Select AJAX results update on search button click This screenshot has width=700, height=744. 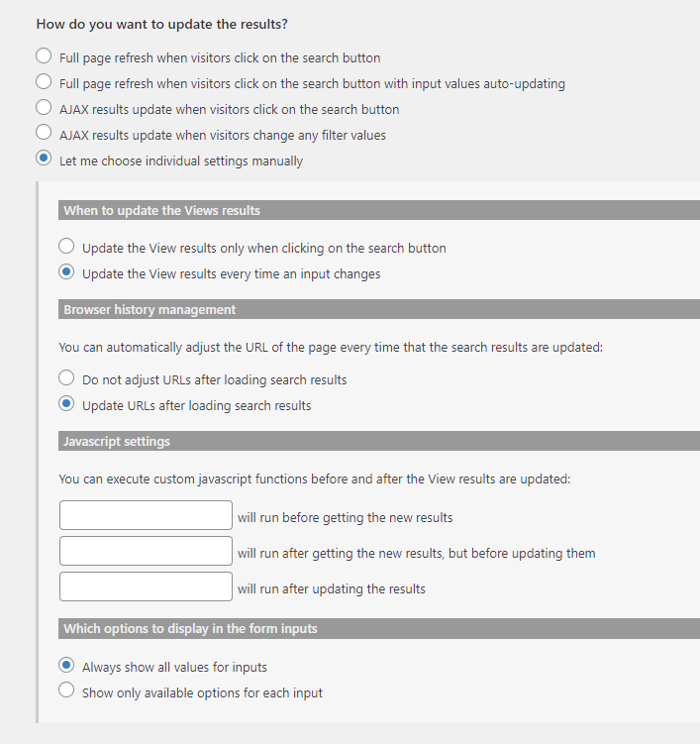[x=44, y=107]
